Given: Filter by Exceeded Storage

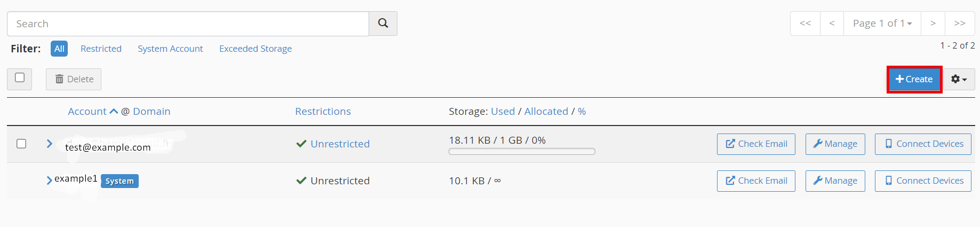Looking at the screenshot, I should pyautogui.click(x=256, y=49).
